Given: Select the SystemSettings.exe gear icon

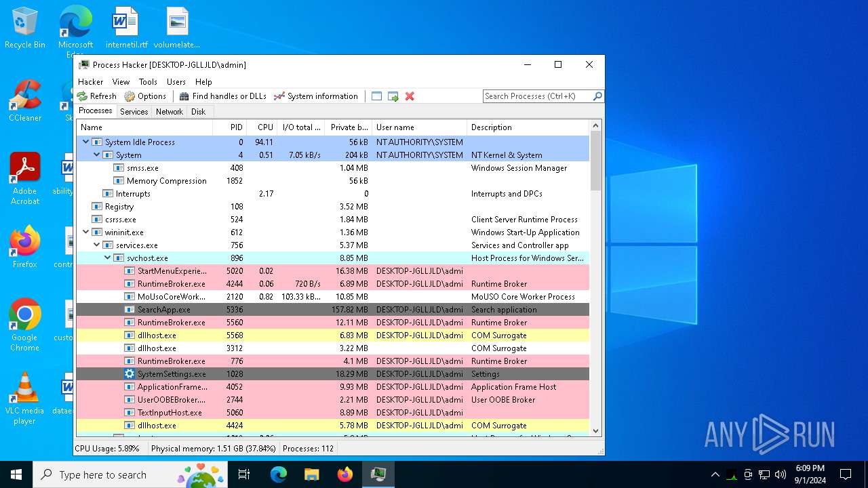Looking at the screenshot, I should coord(130,374).
